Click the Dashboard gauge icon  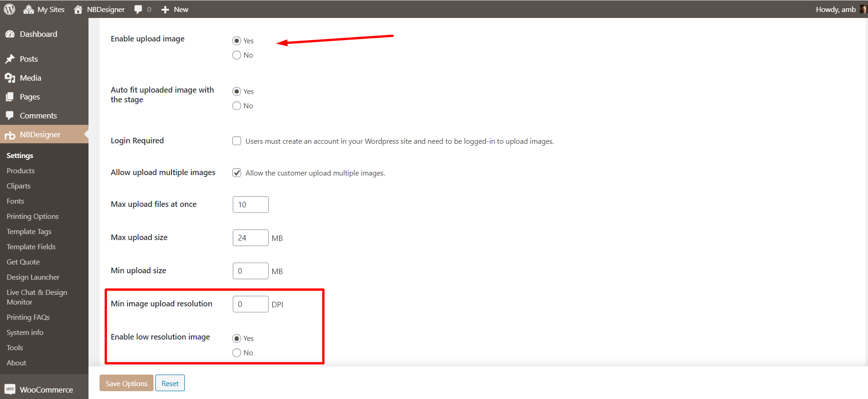pos(10,34)
